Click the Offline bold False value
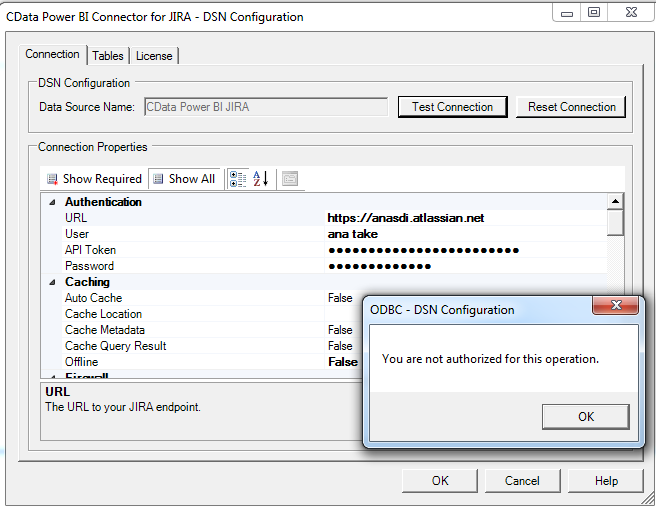Image resolution: width=656 pixels, height=508 pixels. pyautogui.click(x=343, y=362)
